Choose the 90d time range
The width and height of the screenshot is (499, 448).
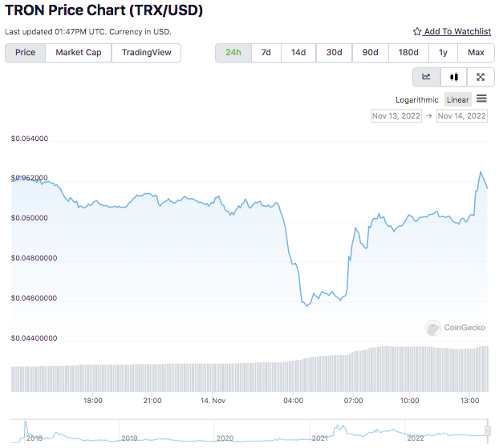pos(370,52)
